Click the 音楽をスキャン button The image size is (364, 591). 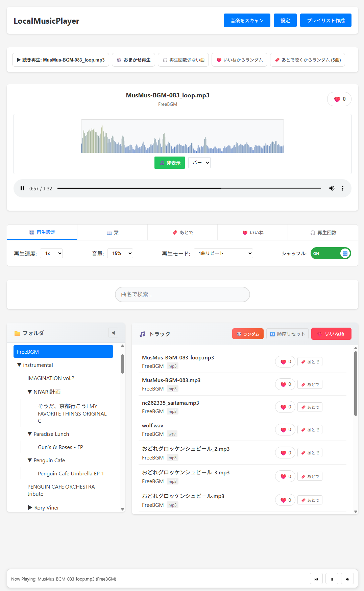(x=247, y=20)
